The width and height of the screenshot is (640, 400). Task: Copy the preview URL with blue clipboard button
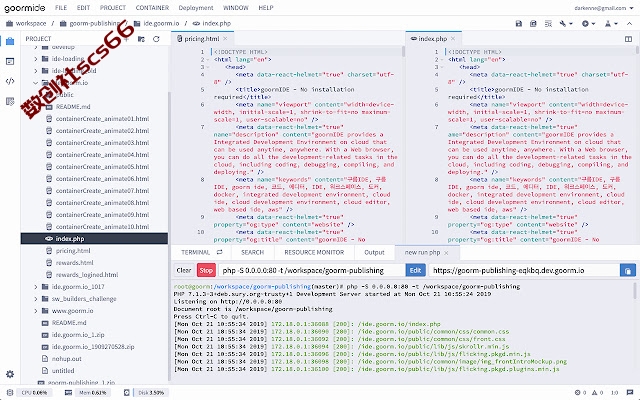click(x=628, y=270)
